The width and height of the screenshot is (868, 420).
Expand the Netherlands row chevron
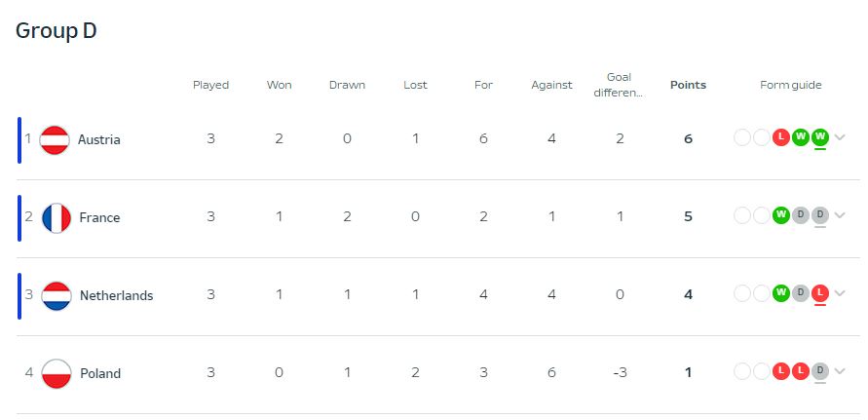click(x=840, y=292)
